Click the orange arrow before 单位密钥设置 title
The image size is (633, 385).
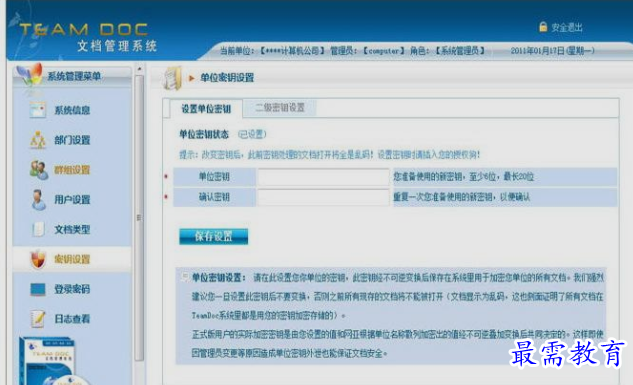pos(192,78)
